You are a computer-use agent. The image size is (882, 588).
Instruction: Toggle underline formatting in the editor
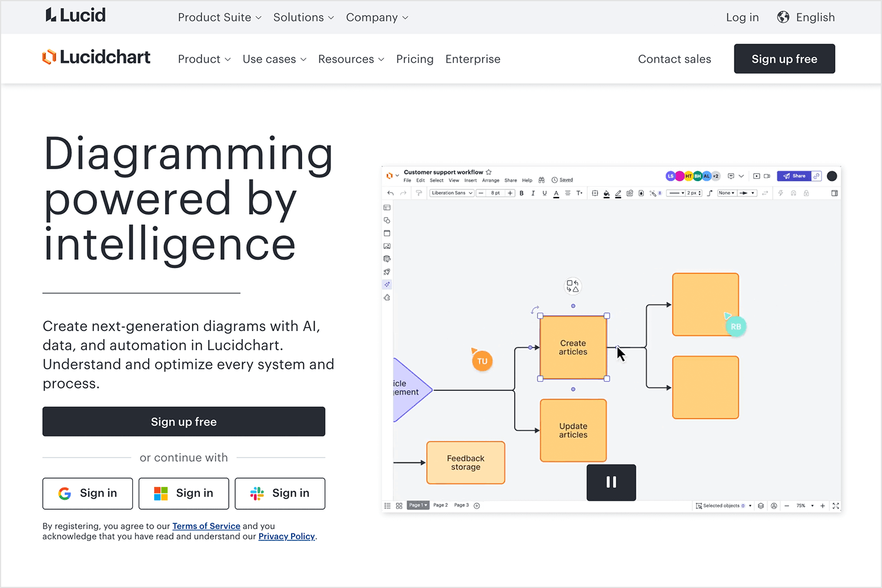pyautogui.click(x=544, y=193)
